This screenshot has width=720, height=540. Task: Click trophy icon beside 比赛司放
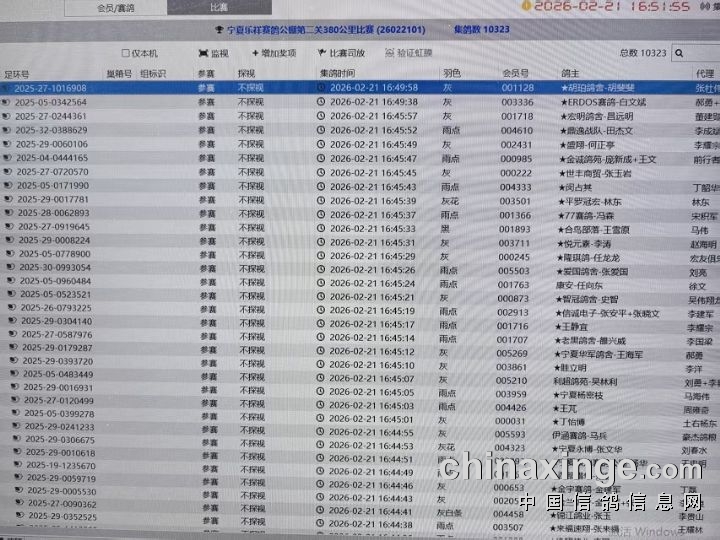(320, 53)
